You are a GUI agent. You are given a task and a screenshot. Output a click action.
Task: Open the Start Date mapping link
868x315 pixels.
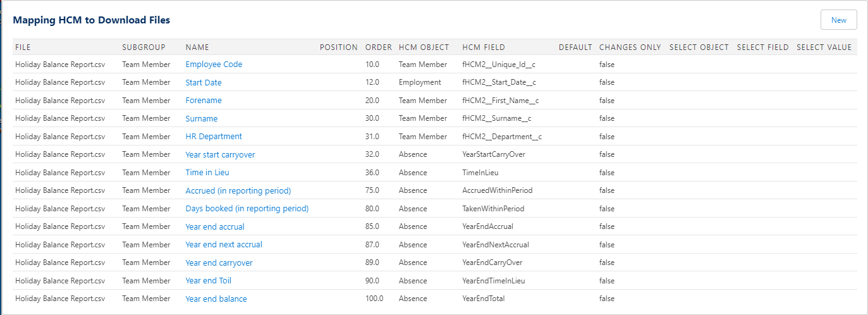204,83
